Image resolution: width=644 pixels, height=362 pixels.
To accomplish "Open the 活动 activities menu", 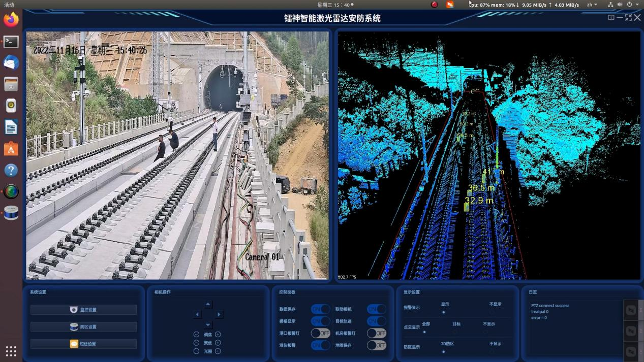I will coord(9,5).
